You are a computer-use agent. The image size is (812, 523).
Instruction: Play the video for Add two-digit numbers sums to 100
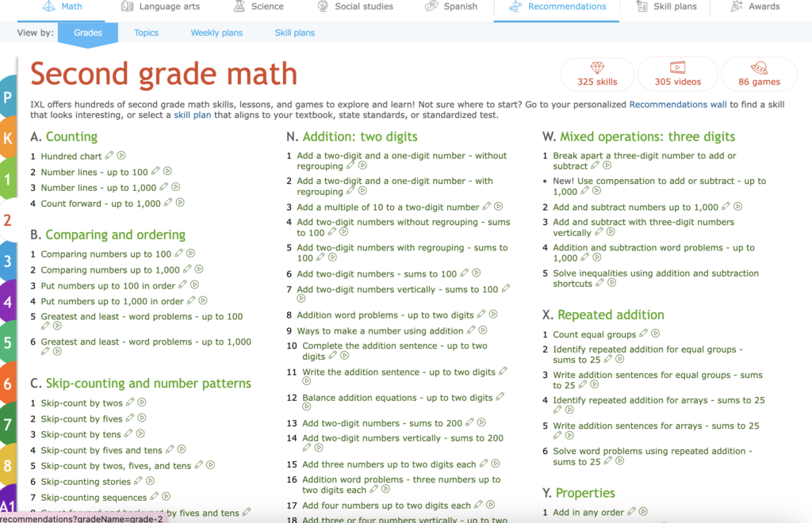pos(477,273)
